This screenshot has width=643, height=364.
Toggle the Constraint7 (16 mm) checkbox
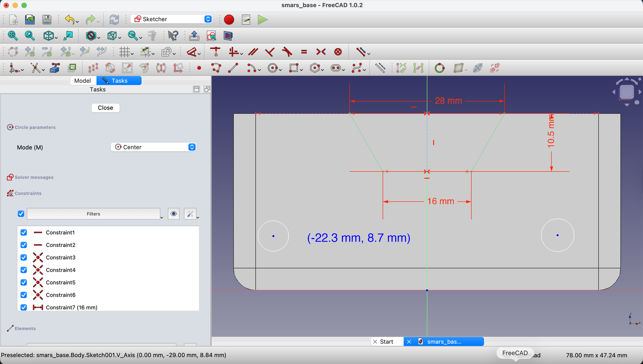[x=23, y=307]
